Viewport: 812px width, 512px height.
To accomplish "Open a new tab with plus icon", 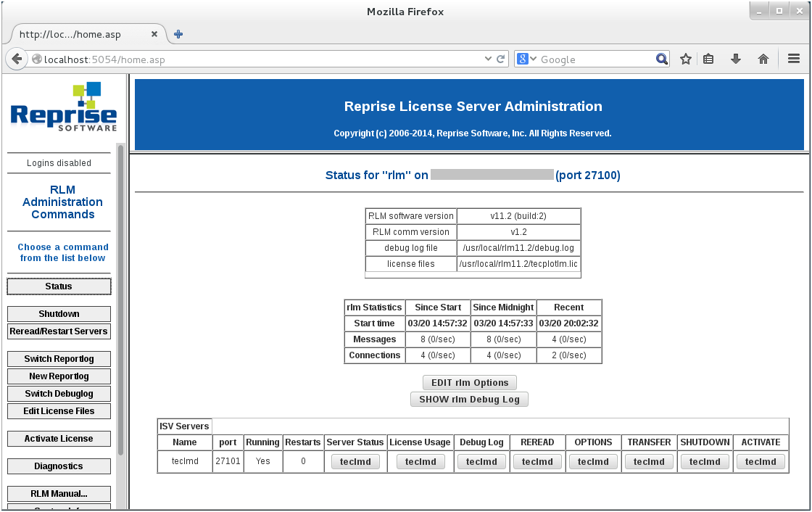I will coord(178,34).
